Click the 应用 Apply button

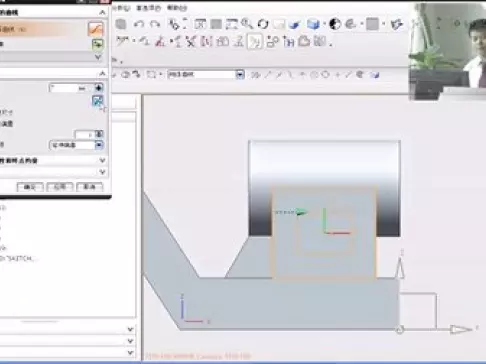pos(60,187)
